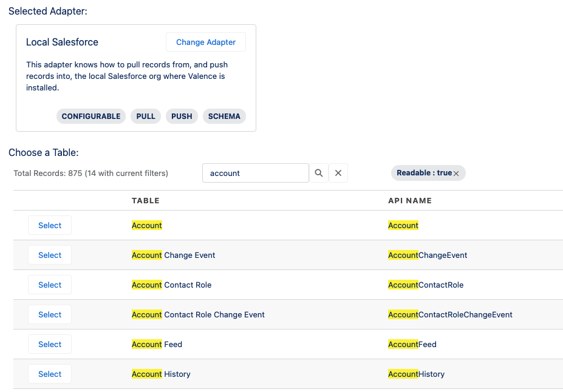Click the SCHEMA badge
The height and width of the screenshot is (392, 563).
tap(224, 116)
